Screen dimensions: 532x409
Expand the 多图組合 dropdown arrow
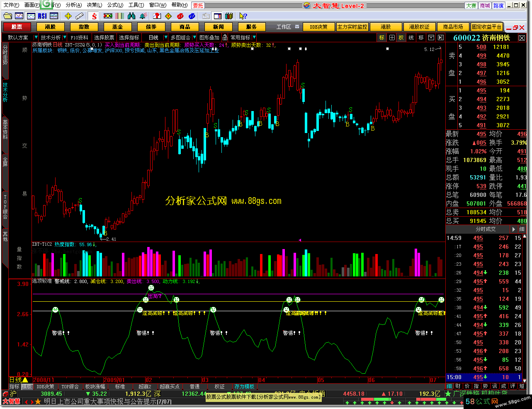194,38
